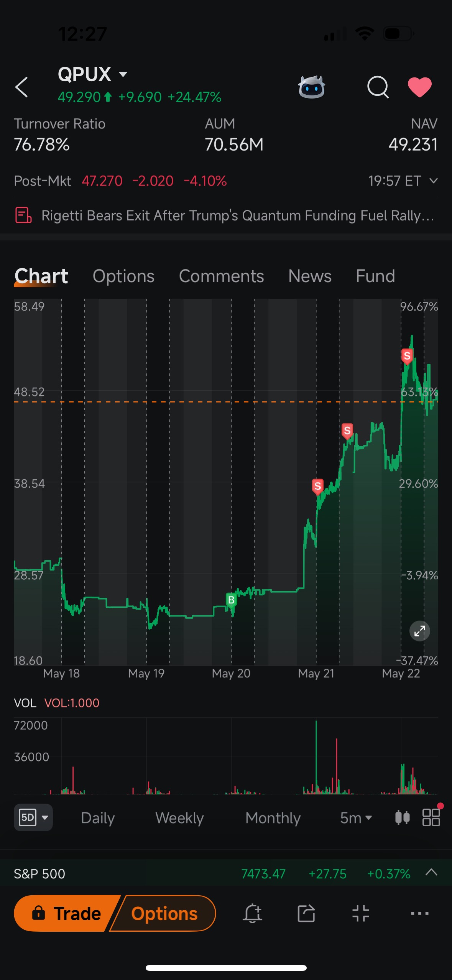The width and height of the screenshot is (452, 980).
Task: Select the green B buy marker on chart
Action: [231, 600]
